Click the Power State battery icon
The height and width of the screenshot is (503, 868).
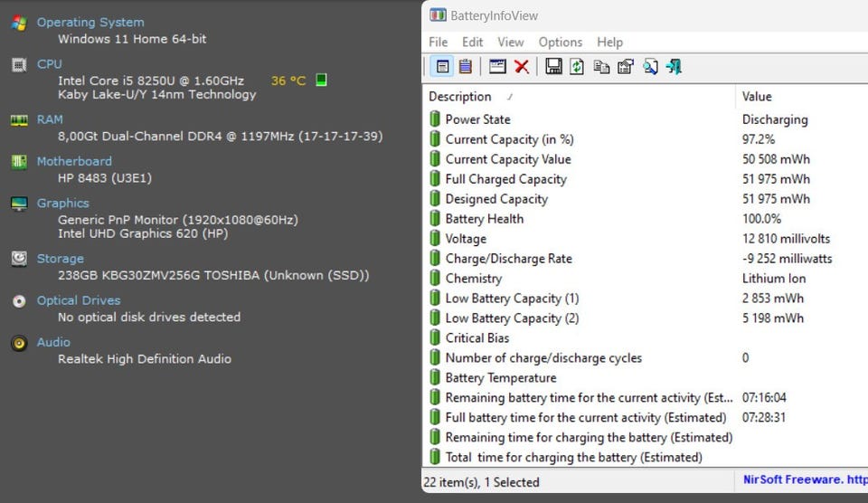pos(435,119)
